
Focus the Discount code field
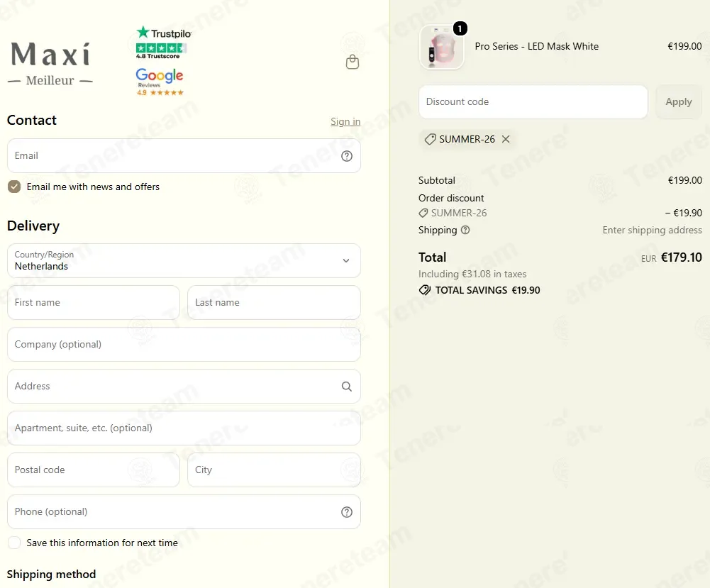pos(533,102)
